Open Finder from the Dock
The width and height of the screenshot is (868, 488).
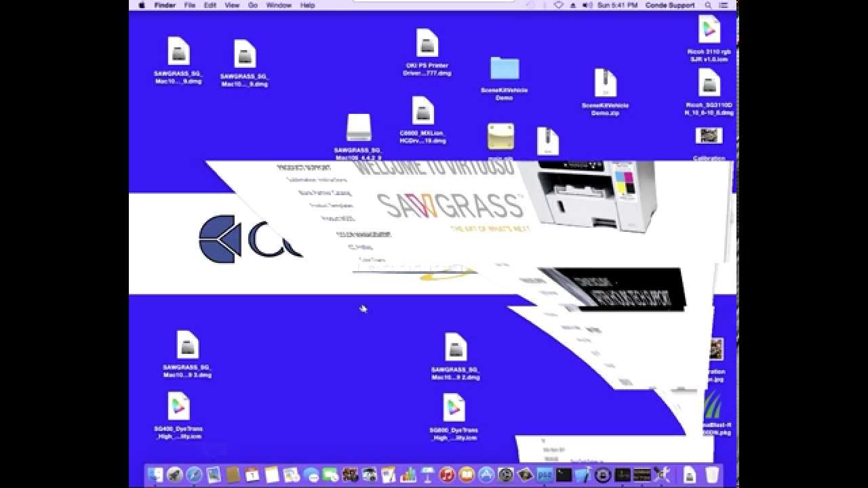155,475
